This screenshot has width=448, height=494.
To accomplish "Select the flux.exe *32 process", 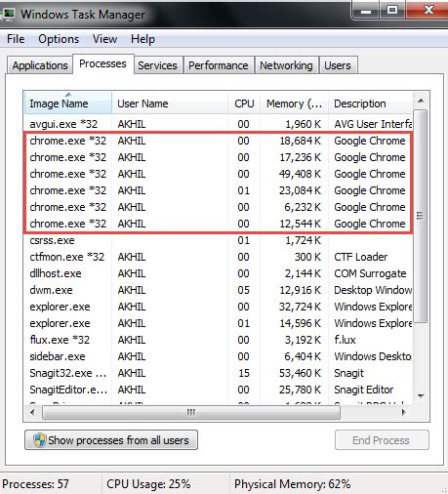I will [x=218, y=340].
